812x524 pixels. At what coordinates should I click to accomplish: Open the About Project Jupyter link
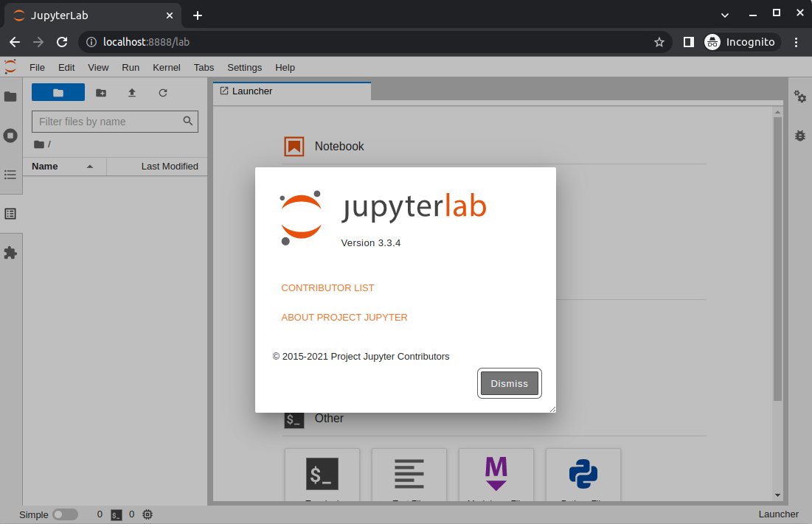(x=344, y=318)
